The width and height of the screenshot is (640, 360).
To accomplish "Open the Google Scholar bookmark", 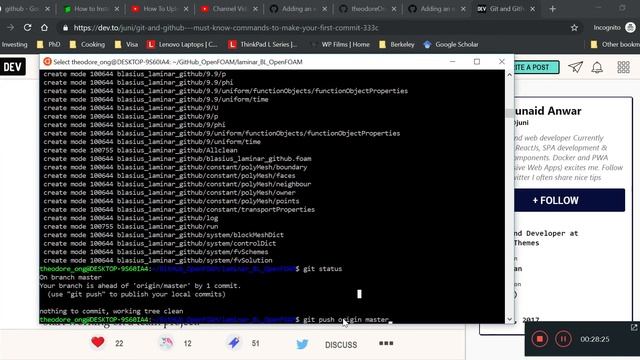I will pos(451,44).
